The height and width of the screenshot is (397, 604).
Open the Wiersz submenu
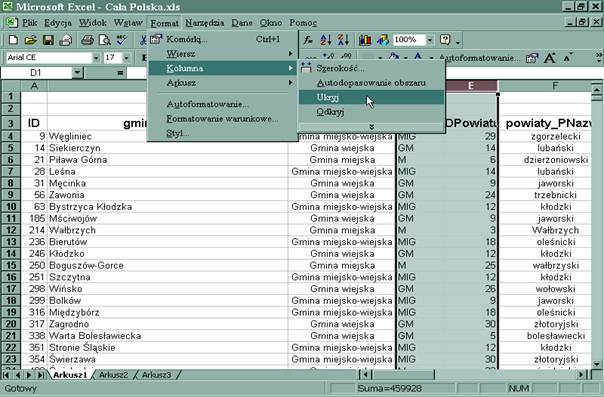(223, 54)
